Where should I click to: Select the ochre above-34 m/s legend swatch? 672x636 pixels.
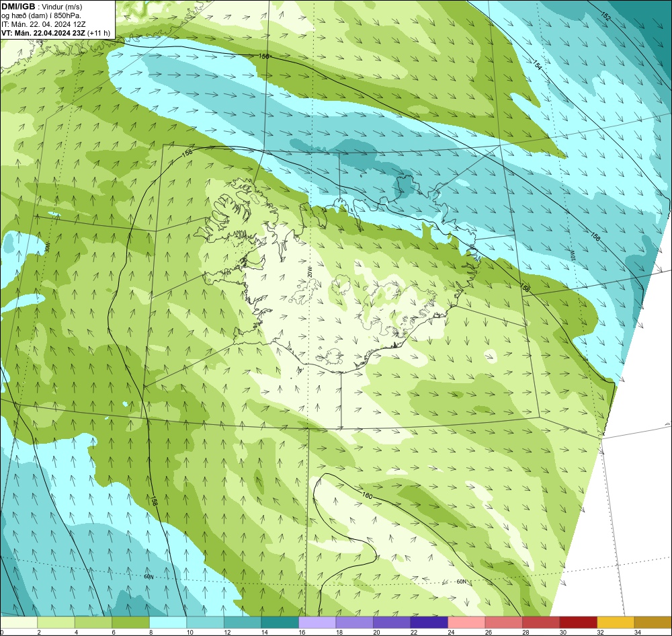coord(653,622)
